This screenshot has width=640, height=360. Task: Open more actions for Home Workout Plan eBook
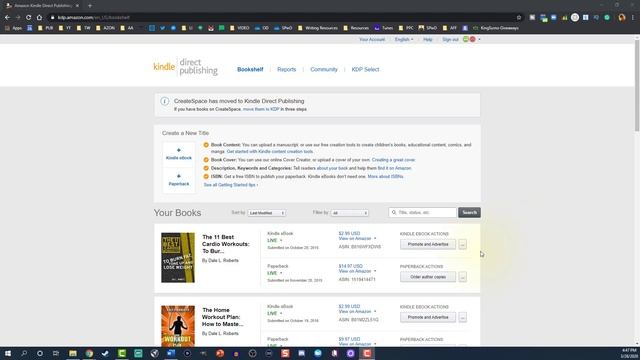pos(462,317)
